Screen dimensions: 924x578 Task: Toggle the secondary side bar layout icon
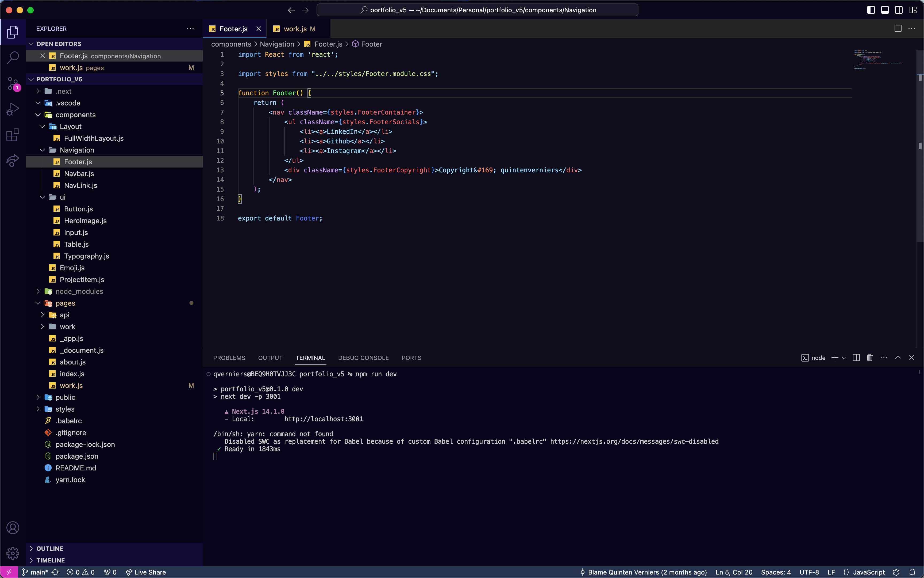tap(899, 10)
